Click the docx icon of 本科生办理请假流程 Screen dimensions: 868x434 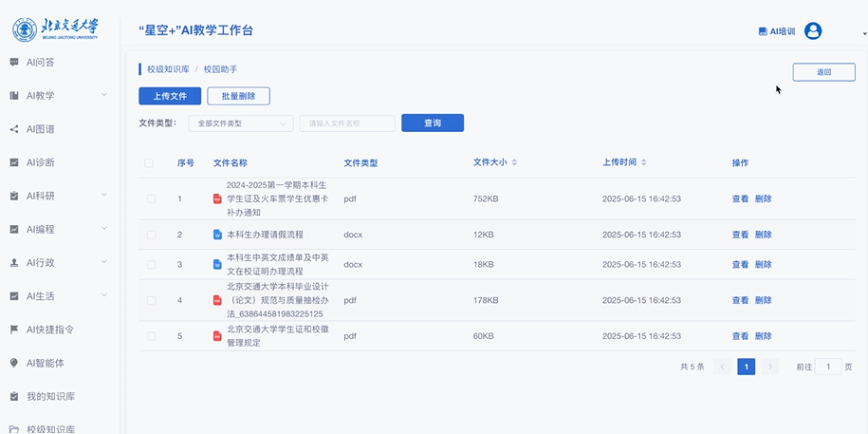217,235
